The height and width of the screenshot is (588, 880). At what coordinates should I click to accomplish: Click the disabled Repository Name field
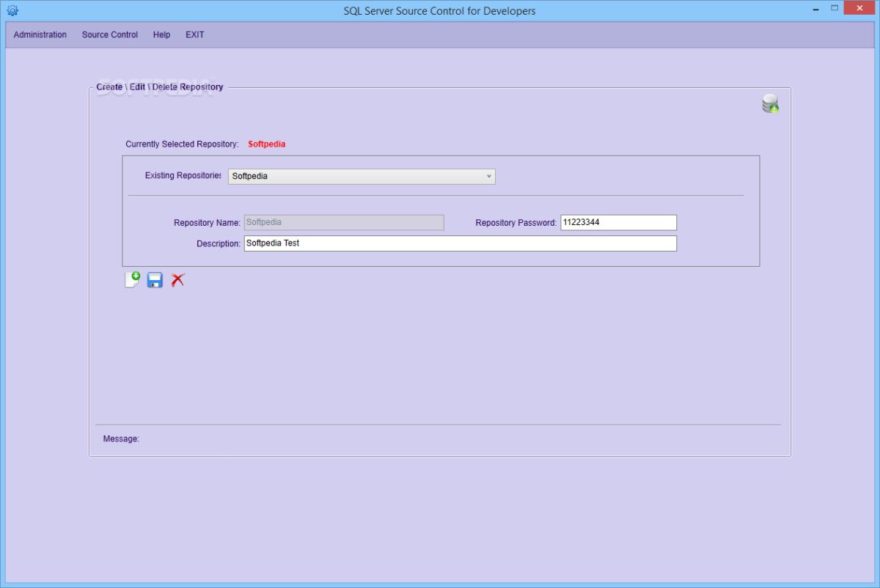click(x=344, y=222)
